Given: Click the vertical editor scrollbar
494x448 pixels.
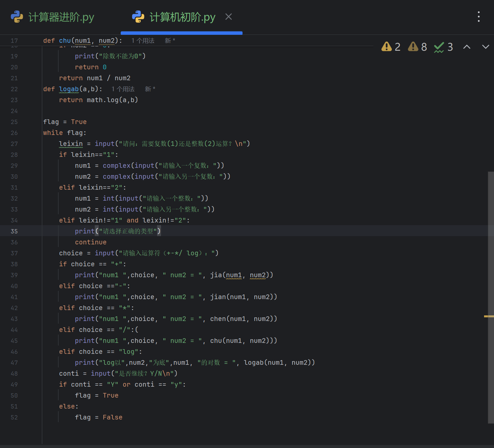Looking at the screenshot, I should pos(491,297).
